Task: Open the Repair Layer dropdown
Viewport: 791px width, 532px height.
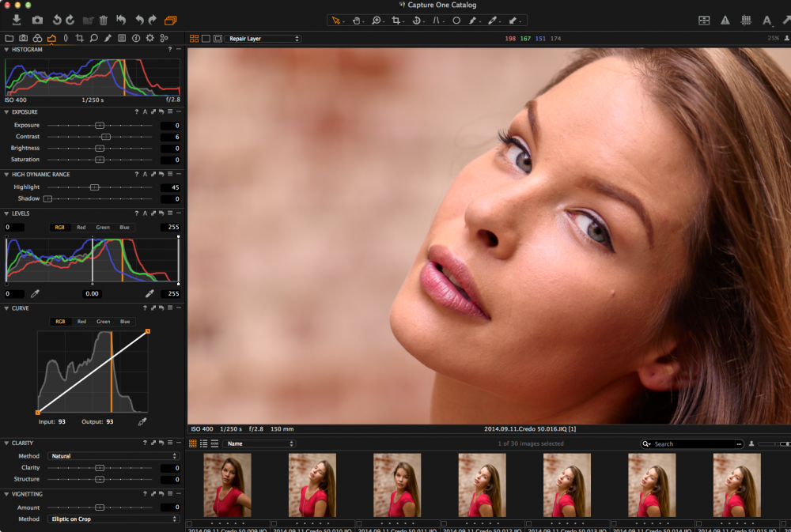Action: point(263,38)
